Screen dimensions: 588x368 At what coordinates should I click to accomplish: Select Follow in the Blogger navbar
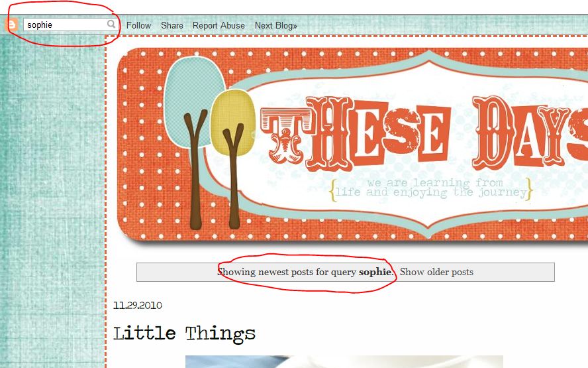[x=138, y=25]
